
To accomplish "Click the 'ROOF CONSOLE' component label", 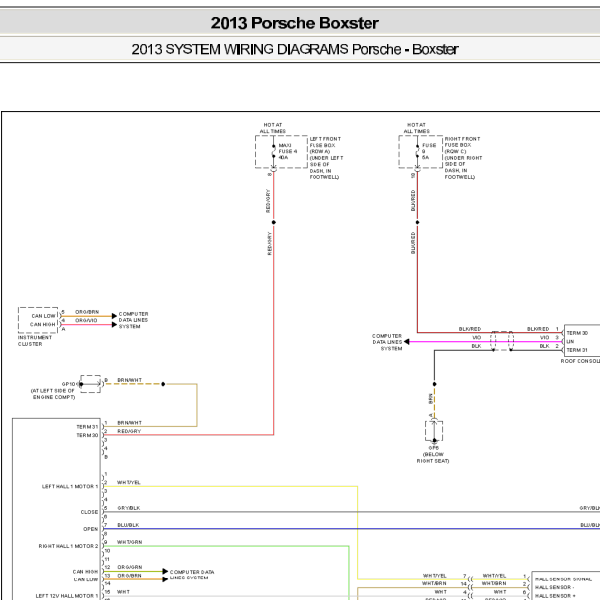I will click(x=580, y=361).
